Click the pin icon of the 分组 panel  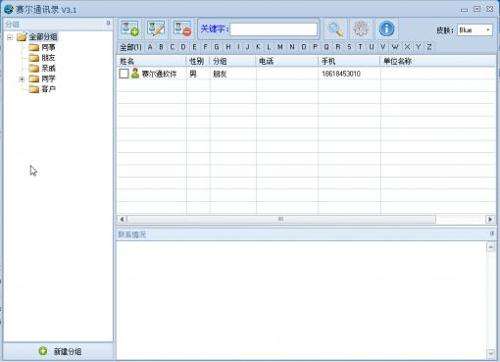(108, 23)
